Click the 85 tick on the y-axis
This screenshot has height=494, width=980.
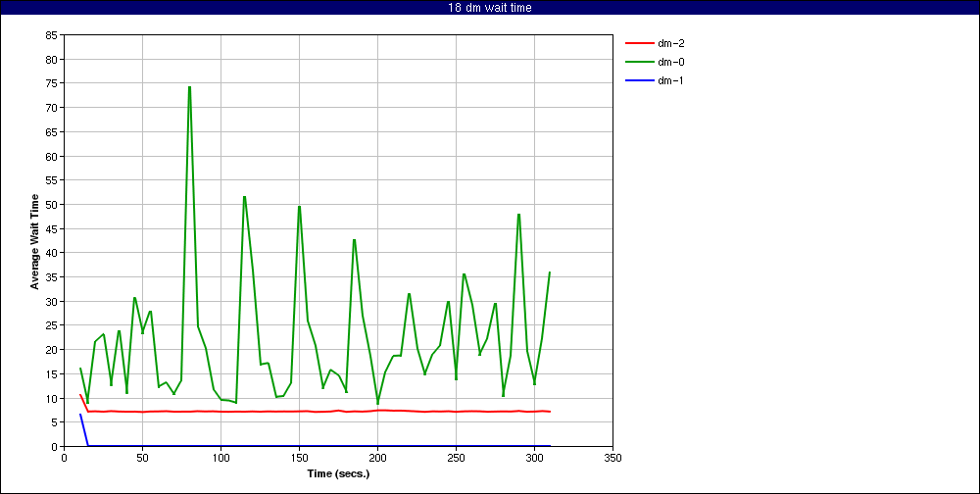tap(53, 35)
